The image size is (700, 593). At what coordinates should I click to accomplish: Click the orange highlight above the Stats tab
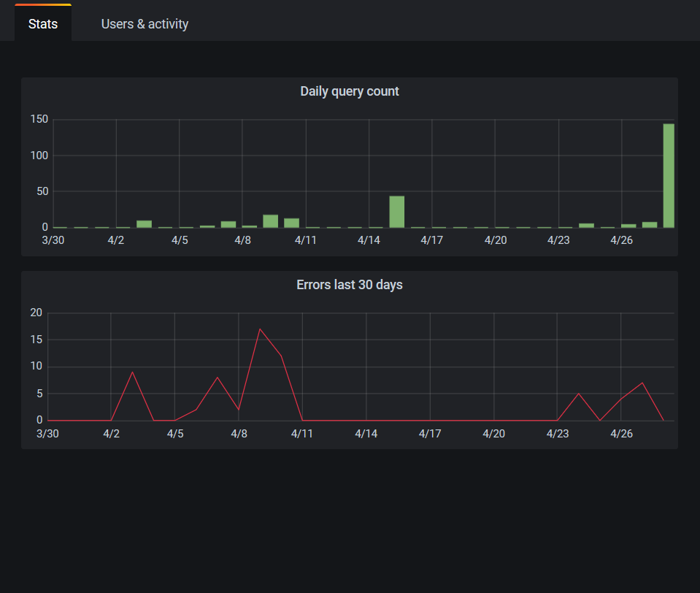(x=42, y=5)
